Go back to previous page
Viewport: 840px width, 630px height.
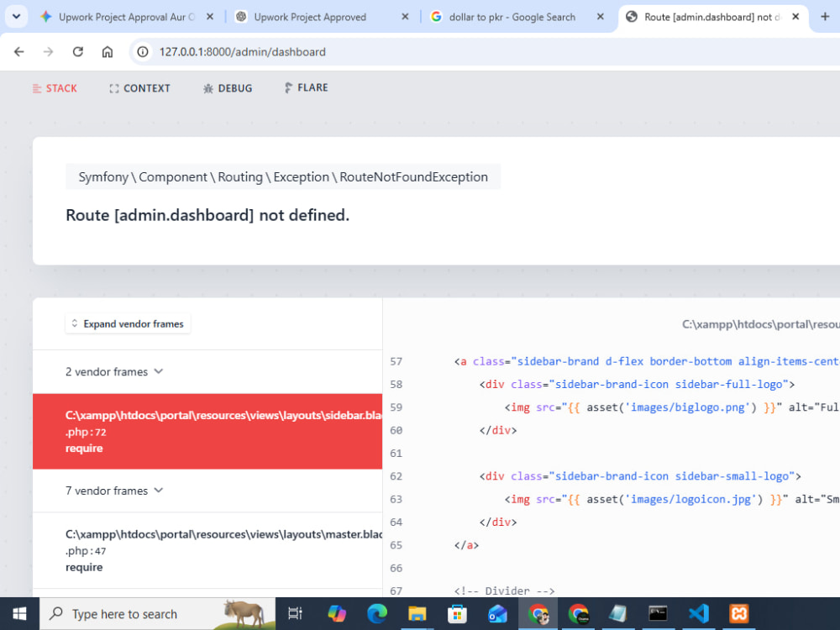18,52
